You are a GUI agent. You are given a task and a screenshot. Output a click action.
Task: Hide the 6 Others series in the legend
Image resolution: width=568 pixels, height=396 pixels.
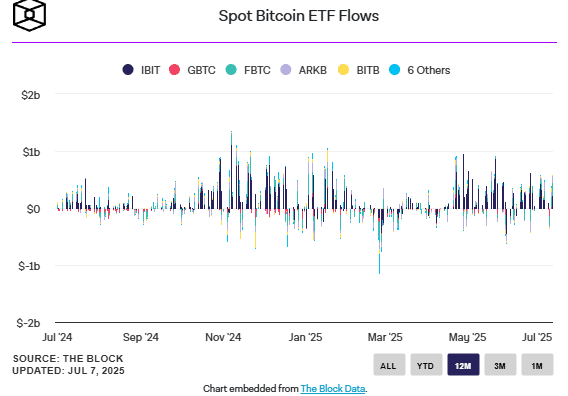[x=419, y=70]
